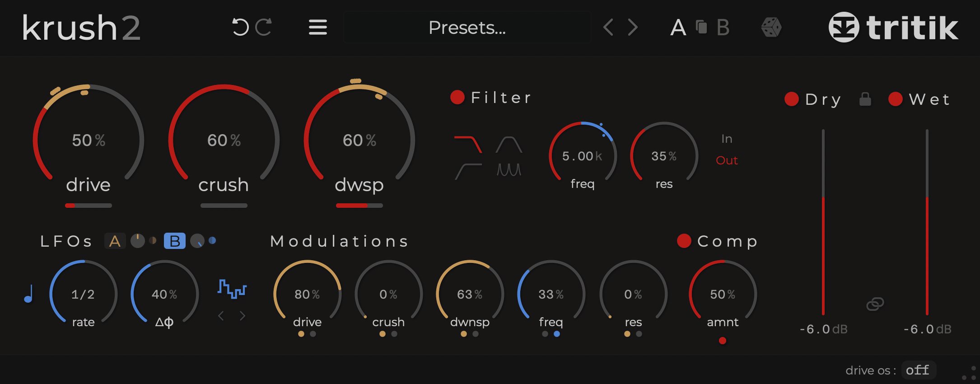
Task: Click the slider bar under drive
Action: (89, 206)
